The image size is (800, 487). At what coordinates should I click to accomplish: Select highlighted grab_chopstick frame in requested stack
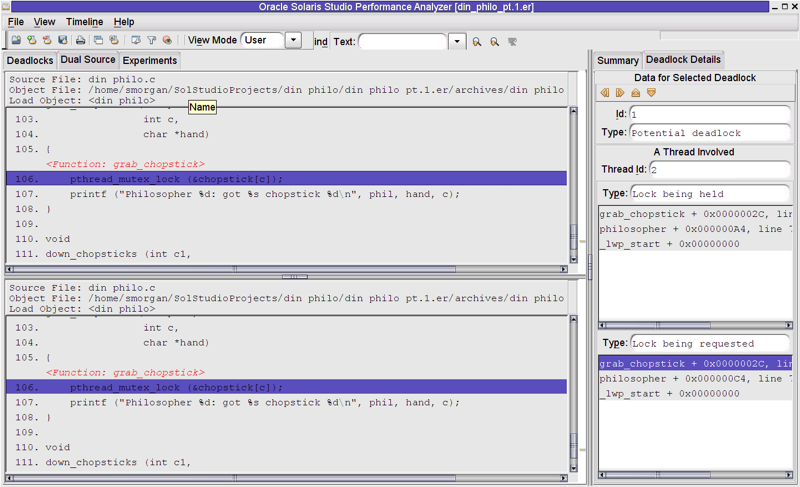695,364
